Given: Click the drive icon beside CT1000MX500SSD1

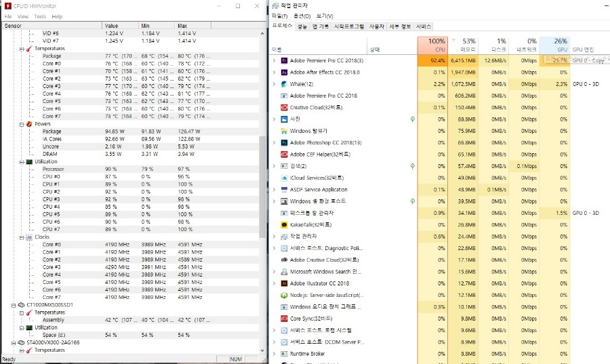Looking at the screenshot, I should [22, 305].
